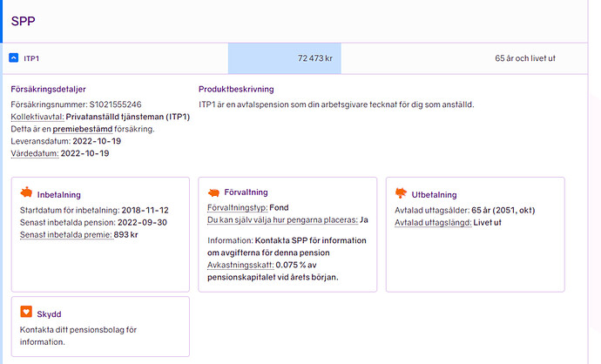The height and width of the screenshot is (364, 601).
Task: Click Senast inbetalda premie label
Action: tap(64, 234)
